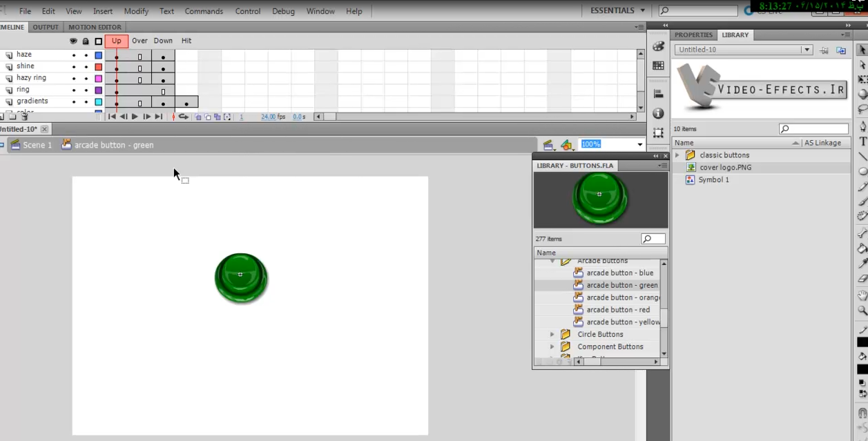Select the Paint Bucket tool
The height and width of the screenshot is (441, 868).
point(862,248)
